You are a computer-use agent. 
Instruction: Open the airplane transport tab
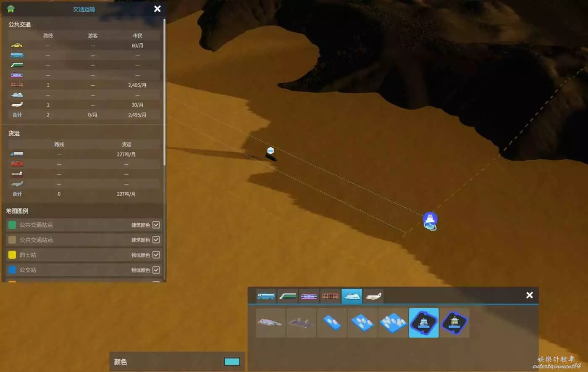coord(373,296)
